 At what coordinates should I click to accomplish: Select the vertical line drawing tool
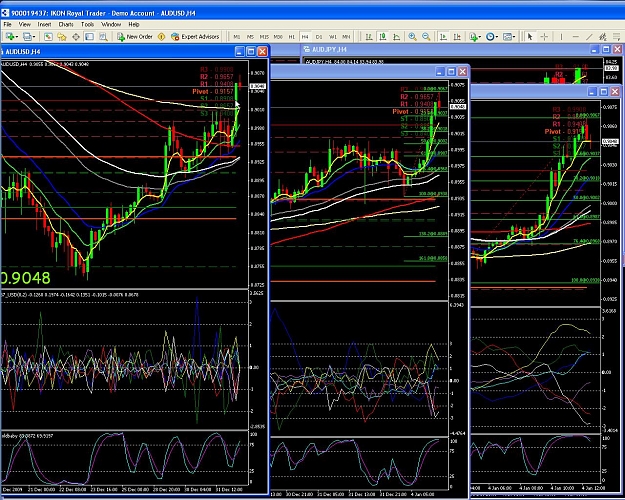pos(561,37)
